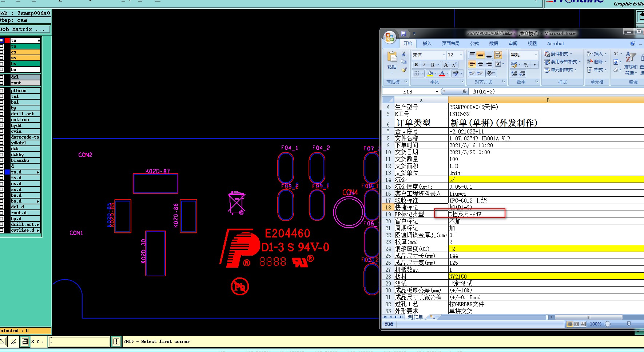Click the percent style icon
Screen dimensions: 644x352
(x=526, y=65)
